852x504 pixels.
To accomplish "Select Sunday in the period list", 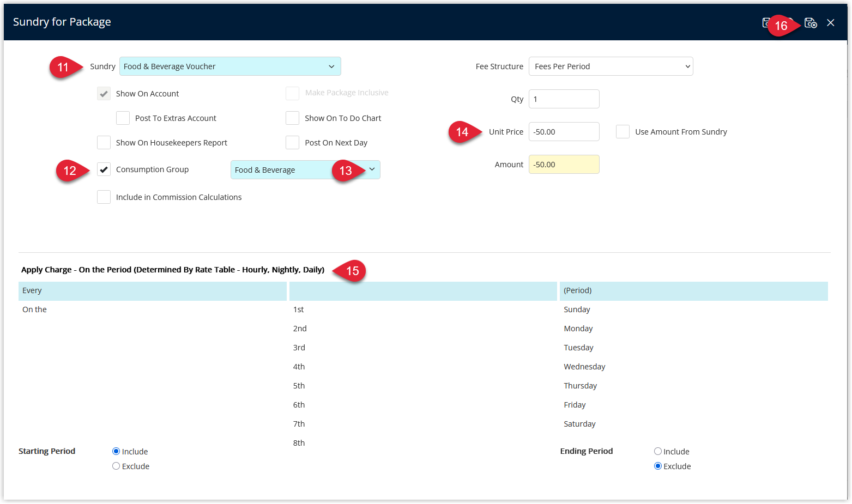I will [694, 309].
